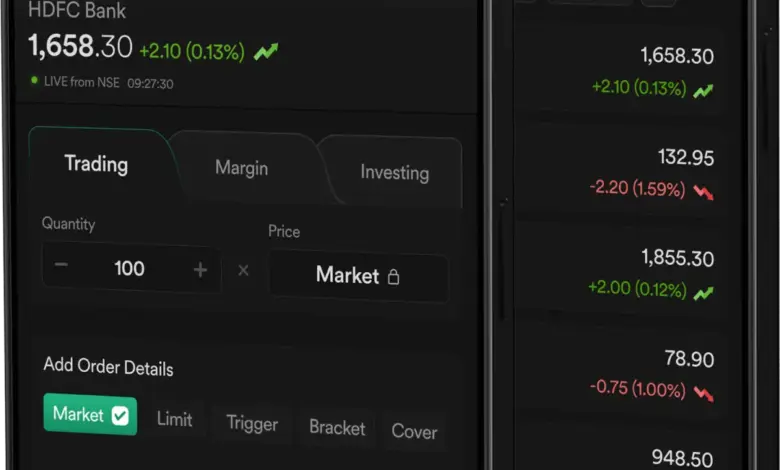Screen dimensions: 780x470
Task: Click the plus icon to increase quantity
Action: [x=200, y=269]
